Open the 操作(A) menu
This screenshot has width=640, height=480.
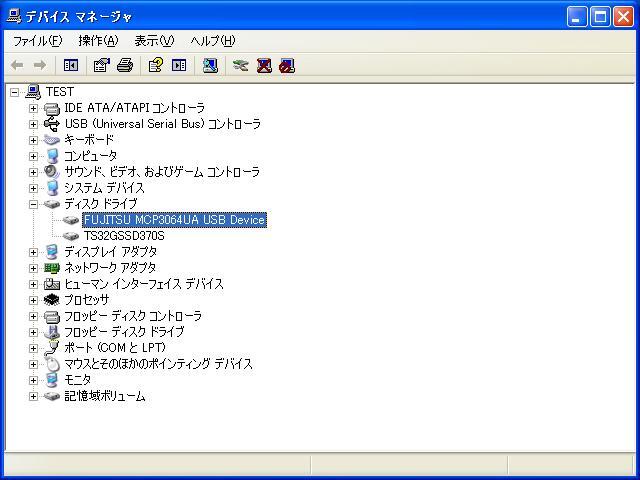point(98,41)
